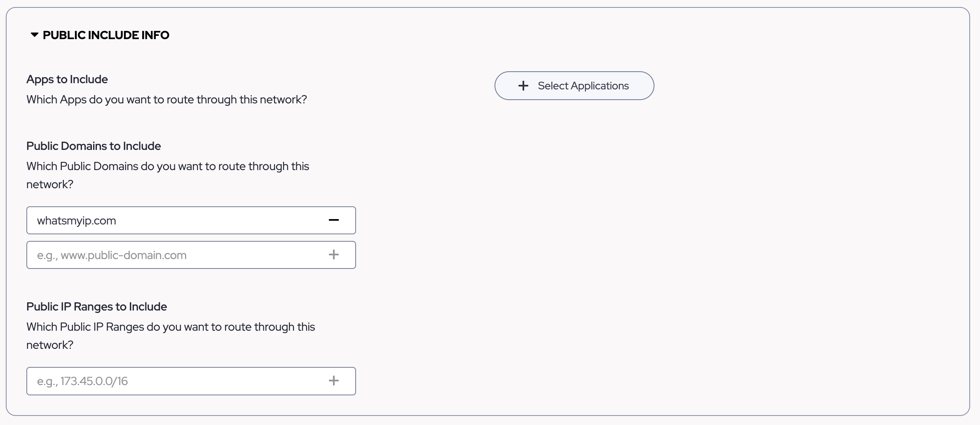Click the 'e.g., www.public-domain.com' placeholder text
Image resolution: width=980 pixels, height=425 pixels.
pos(112,255)
